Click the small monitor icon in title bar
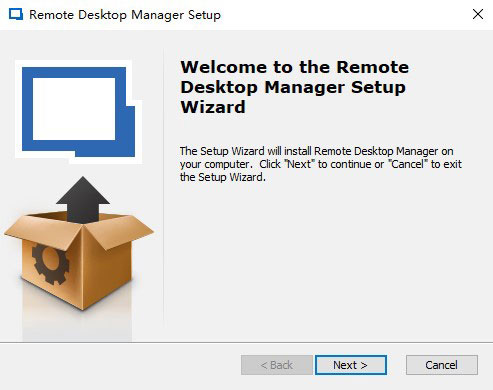 pos(16,15)
